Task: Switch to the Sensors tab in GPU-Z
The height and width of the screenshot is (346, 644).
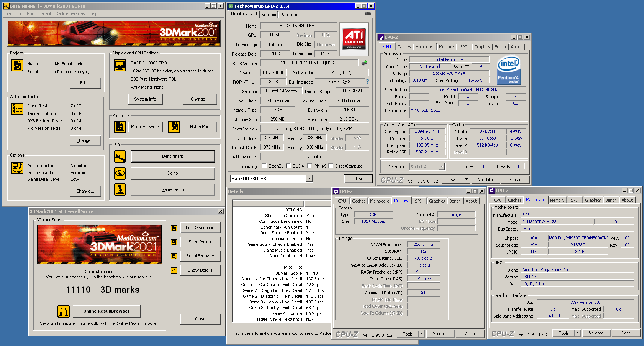Action: pos(269,15)
